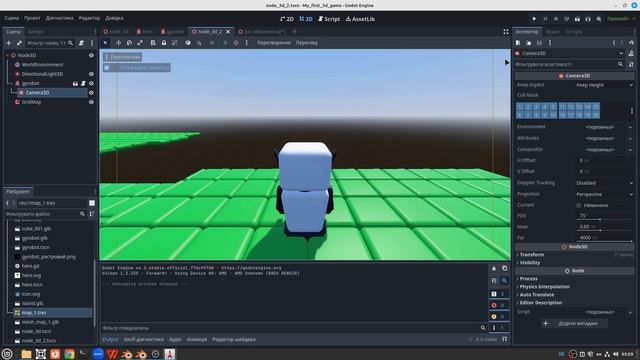Click the Inspector property filter field
The height and width of the screenshot is (360, 640).
coord(569,64)
